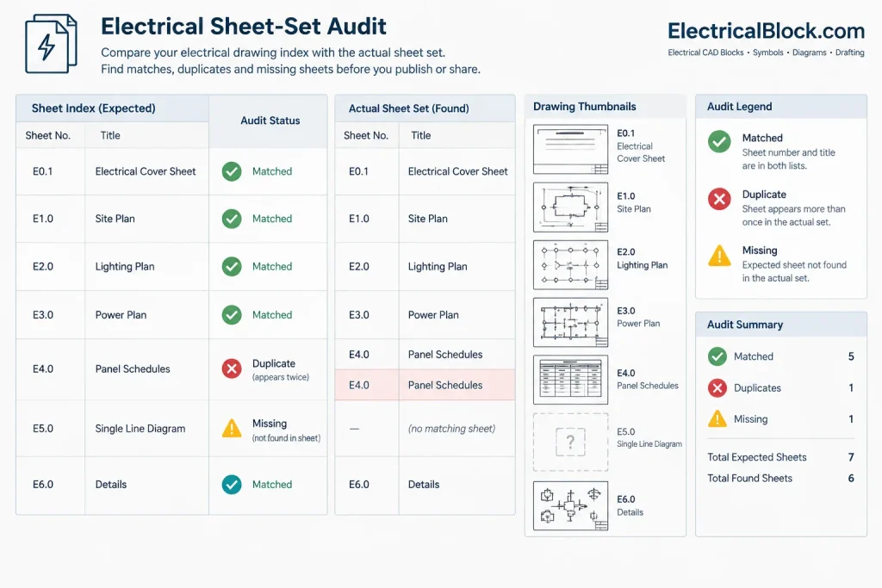Click the Duplicate X icon in Audit Legend
882x588 pixels.
point(719,198)
